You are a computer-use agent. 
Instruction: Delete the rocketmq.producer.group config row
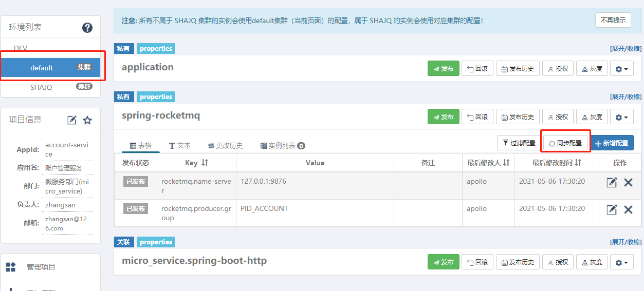click(628, 209)
